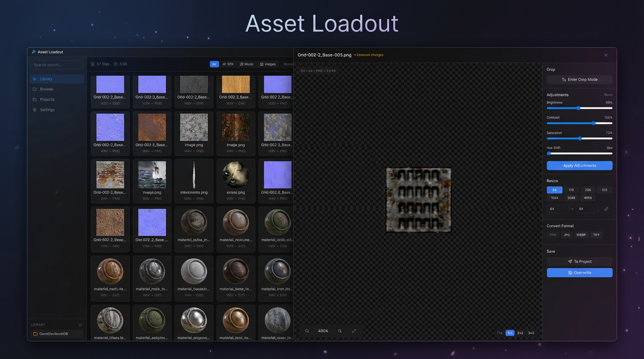644x359 pixels.
Task: Adjust the Brightness slider
Action: (579, 108)
